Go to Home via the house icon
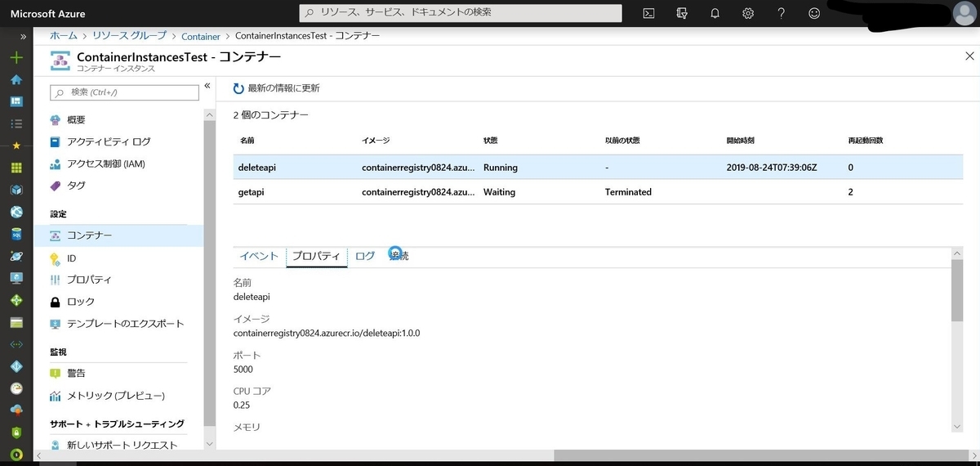The width and height of the screenshot is (980, 466). click(16, 80)
